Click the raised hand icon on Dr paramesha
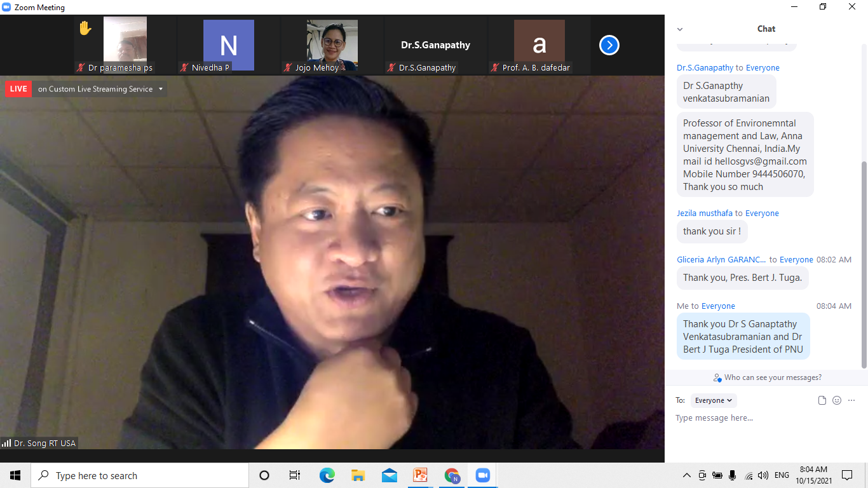 click(x=85, y=28)
